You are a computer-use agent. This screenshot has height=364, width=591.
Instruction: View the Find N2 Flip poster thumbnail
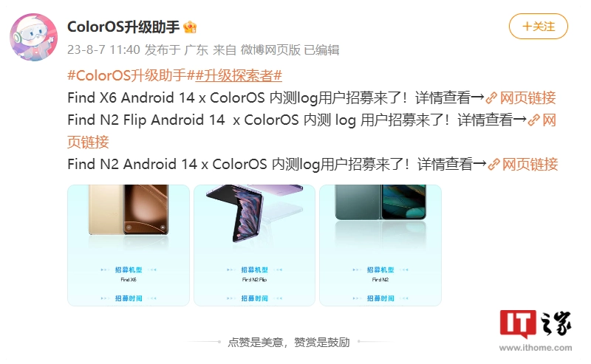click(254, 245)
